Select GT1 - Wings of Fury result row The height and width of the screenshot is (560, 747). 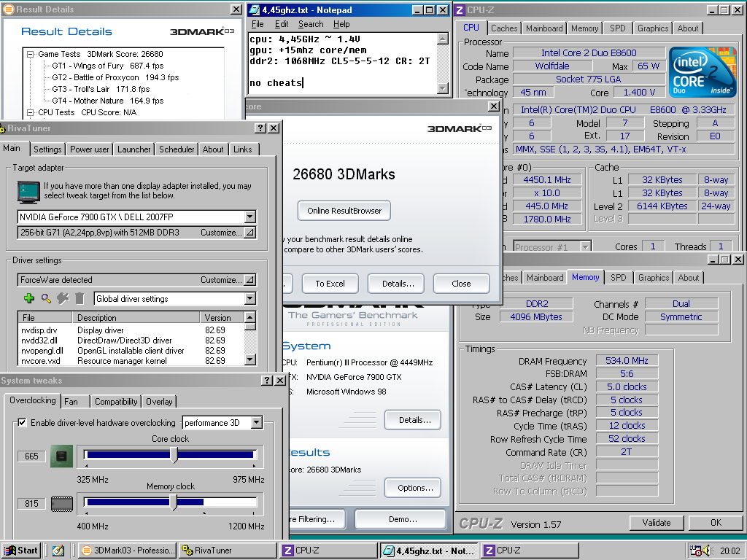tap(108, 66)
